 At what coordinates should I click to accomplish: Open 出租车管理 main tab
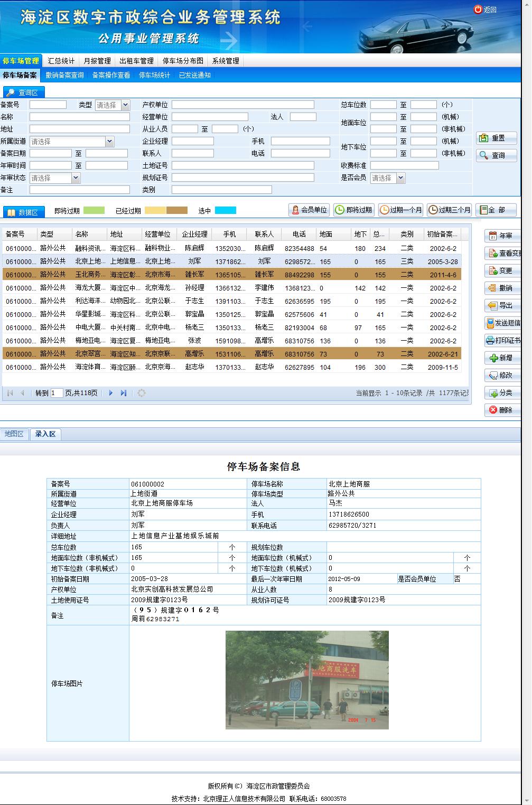point(136,61)
